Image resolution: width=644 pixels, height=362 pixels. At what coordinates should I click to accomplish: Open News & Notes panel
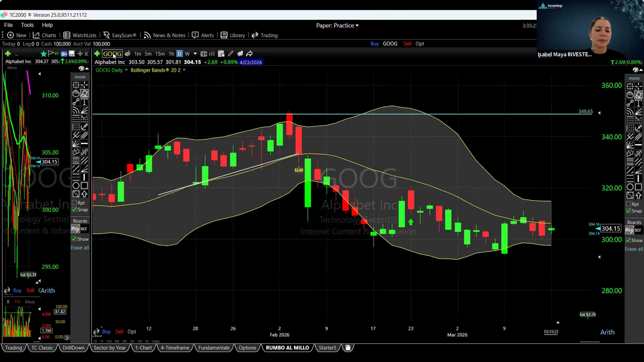tap(165, 35)
